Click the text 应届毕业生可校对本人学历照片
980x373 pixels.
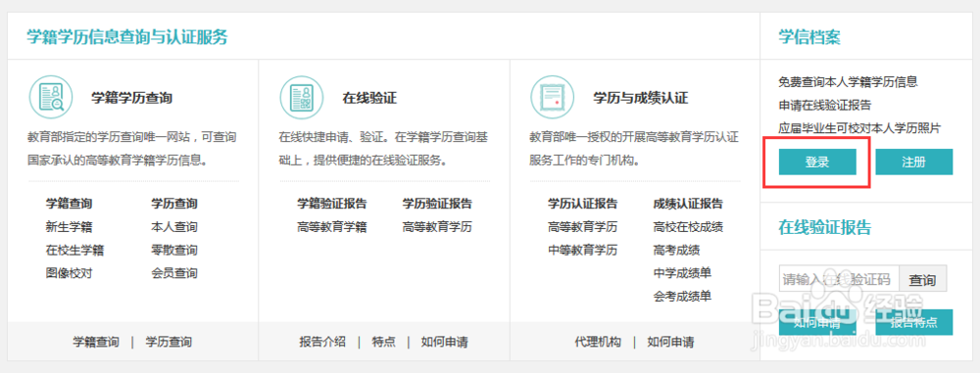click(x=859, y=128)
